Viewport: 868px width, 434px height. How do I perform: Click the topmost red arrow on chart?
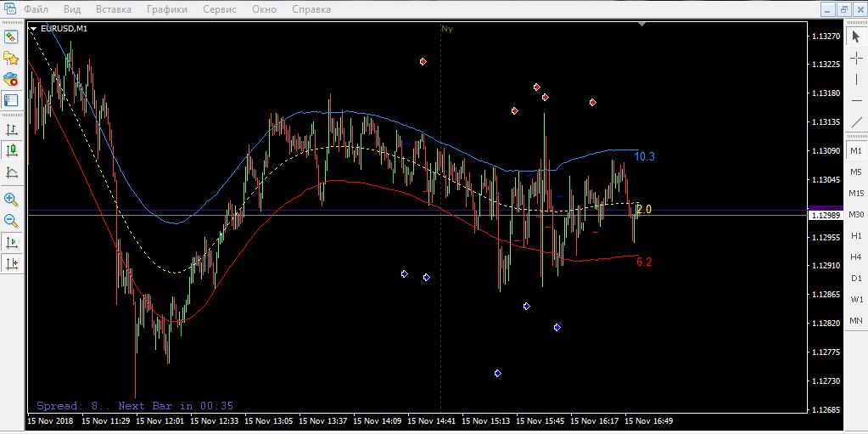423,61
